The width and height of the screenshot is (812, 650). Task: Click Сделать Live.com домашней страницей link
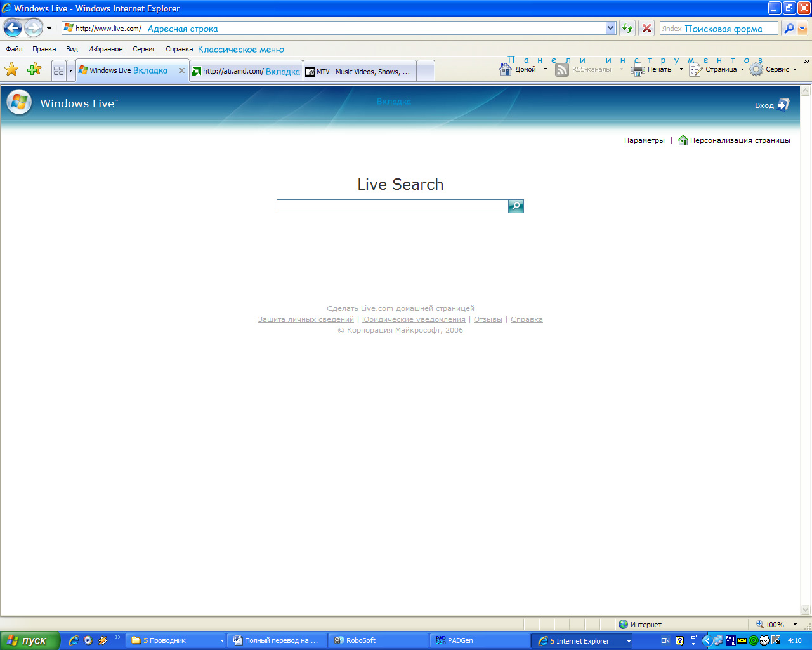pos(400,308)
